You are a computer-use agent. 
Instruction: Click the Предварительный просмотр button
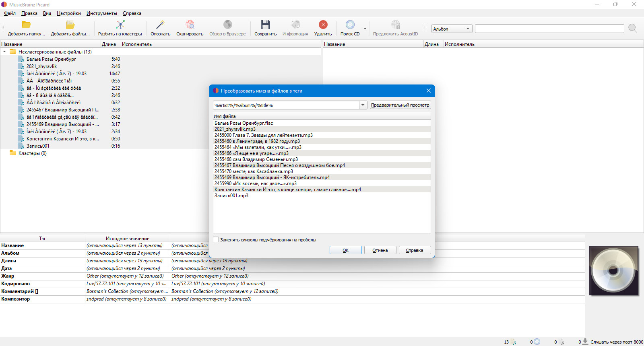[400, 105]
